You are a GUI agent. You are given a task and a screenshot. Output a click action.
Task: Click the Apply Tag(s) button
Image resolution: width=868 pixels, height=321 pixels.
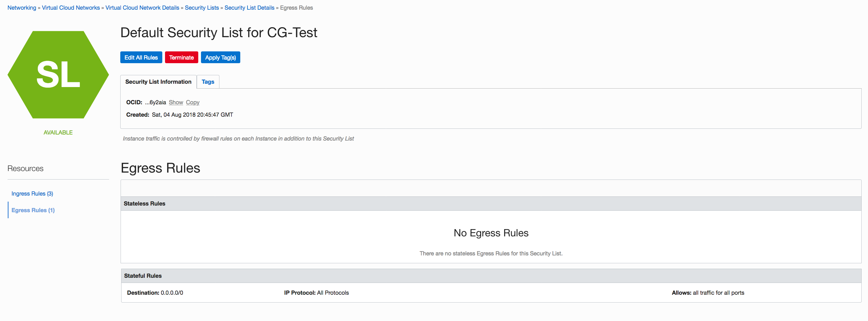(x=220, y=58)
